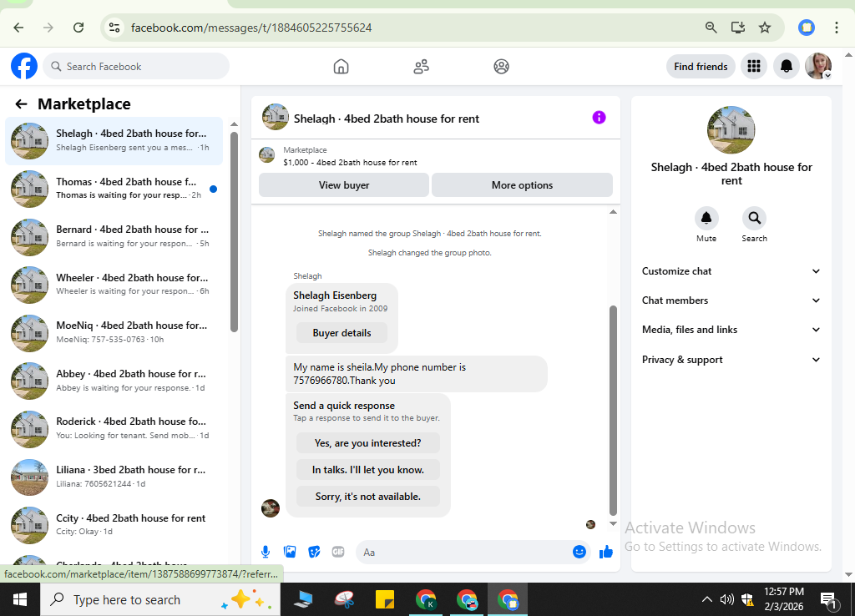Open the GIF picker
This screenshot has height=616, width=855.
tap(338, 552)
